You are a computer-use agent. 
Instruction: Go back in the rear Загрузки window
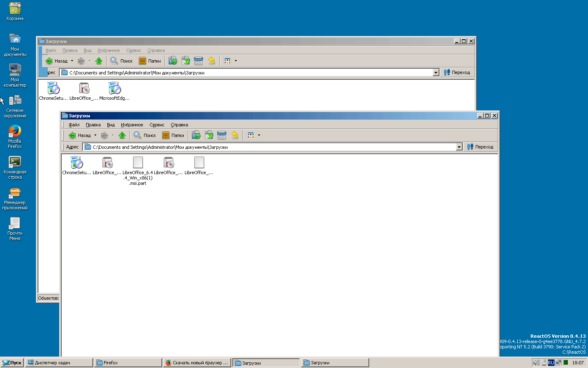pyautogui.click(x=57, y=61)
